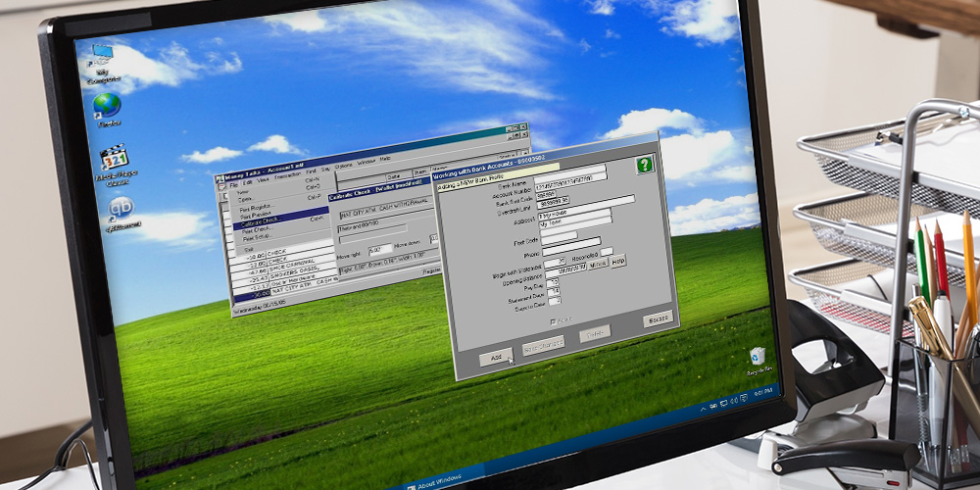Choose Print Setup in File menu

258,237
